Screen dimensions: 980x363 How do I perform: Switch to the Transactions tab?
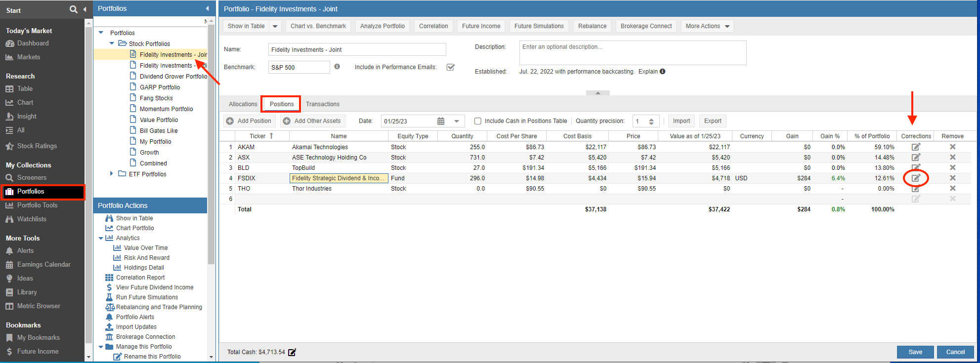coord(323,104)
